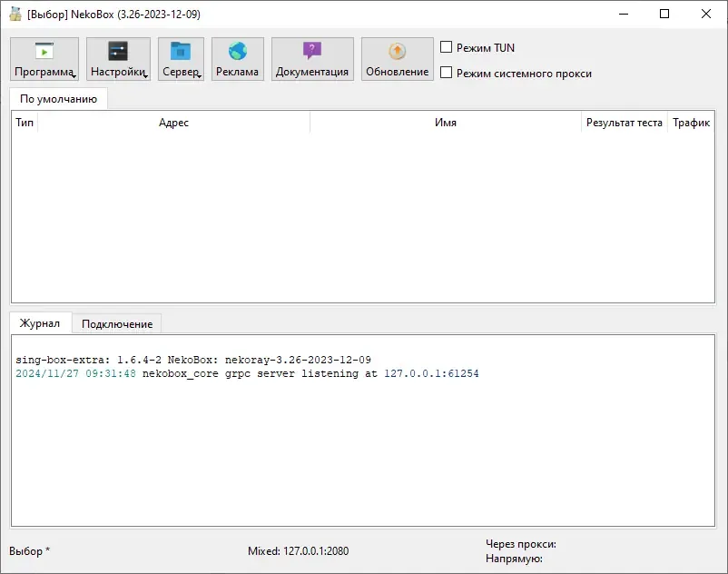Sort by the Адрес column header
This screenshot has height=574, width=728.
tap(173, 123)
